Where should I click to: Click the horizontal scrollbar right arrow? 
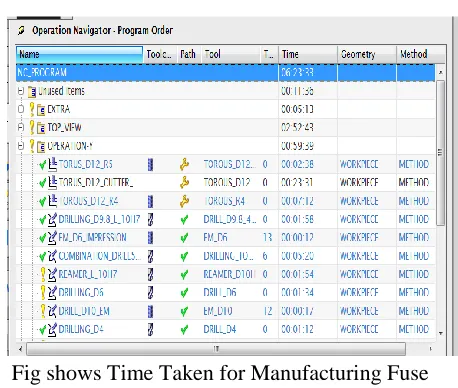point(430,349)
